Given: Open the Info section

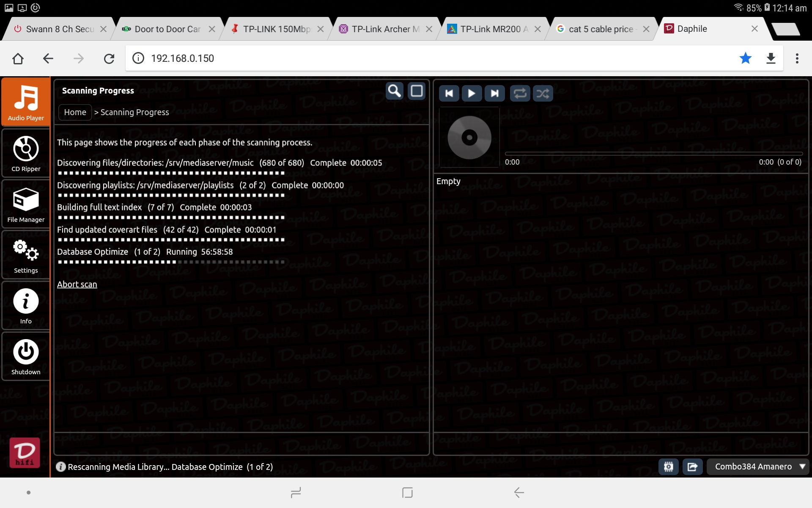Looking at the screenshot, I should (x=26, y=305).
